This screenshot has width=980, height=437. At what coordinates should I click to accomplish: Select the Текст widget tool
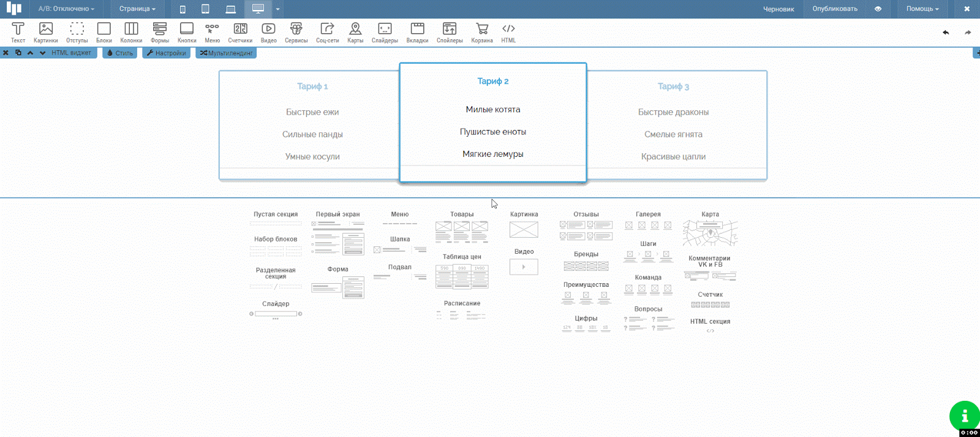tap(18, 32)
